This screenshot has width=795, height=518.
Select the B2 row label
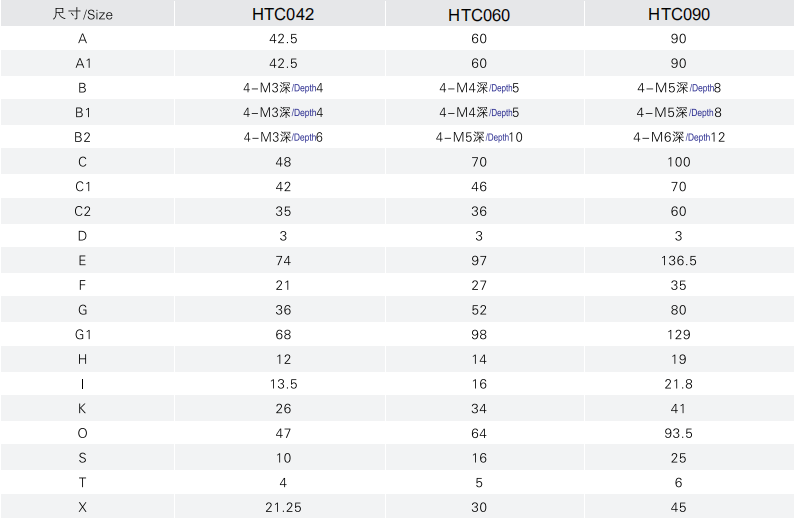[x=82, y=137]
